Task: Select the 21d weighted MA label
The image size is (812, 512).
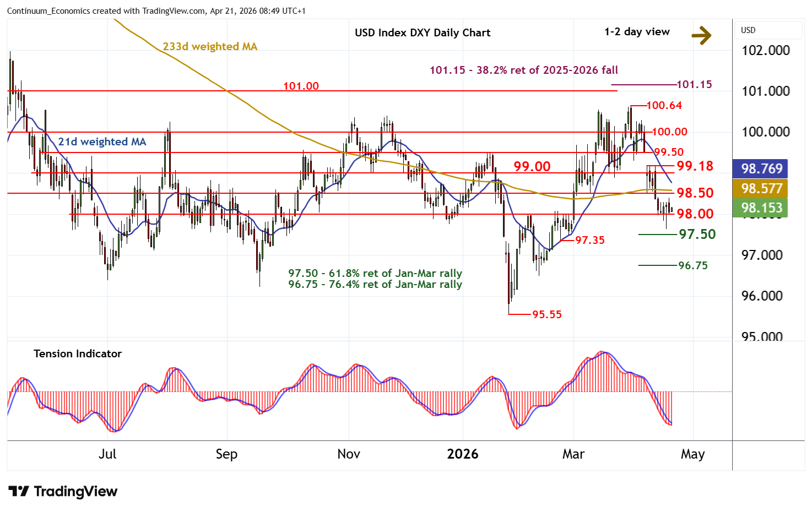Action: pyautogui.click(x=102, y=142)
